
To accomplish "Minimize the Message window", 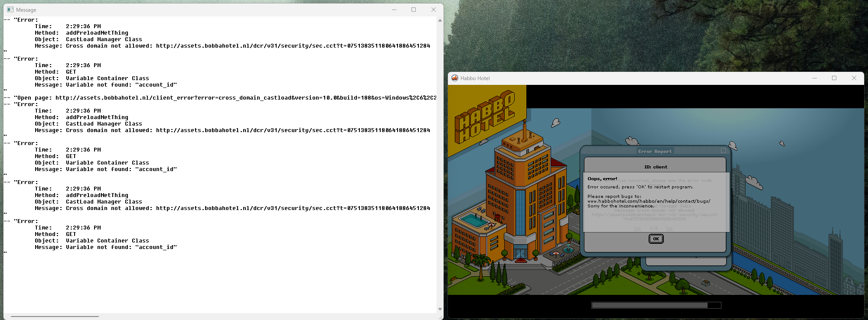I will tap(394, 10).
